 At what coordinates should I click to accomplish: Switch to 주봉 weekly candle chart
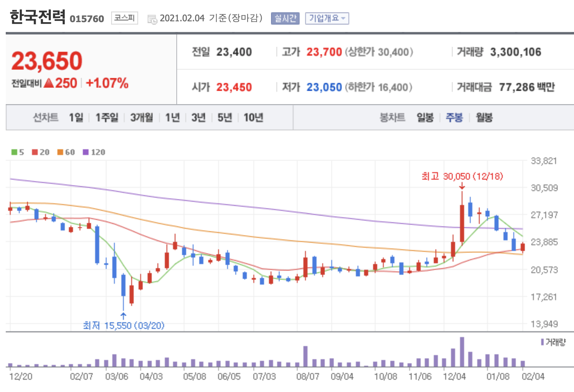point(454,118)
